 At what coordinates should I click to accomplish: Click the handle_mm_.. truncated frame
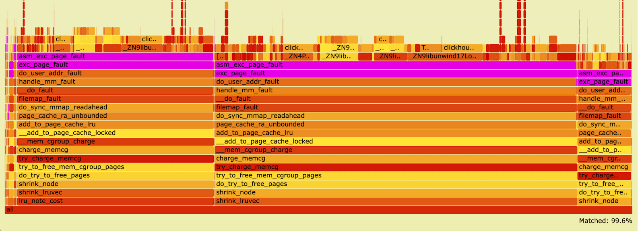(604, 99)
